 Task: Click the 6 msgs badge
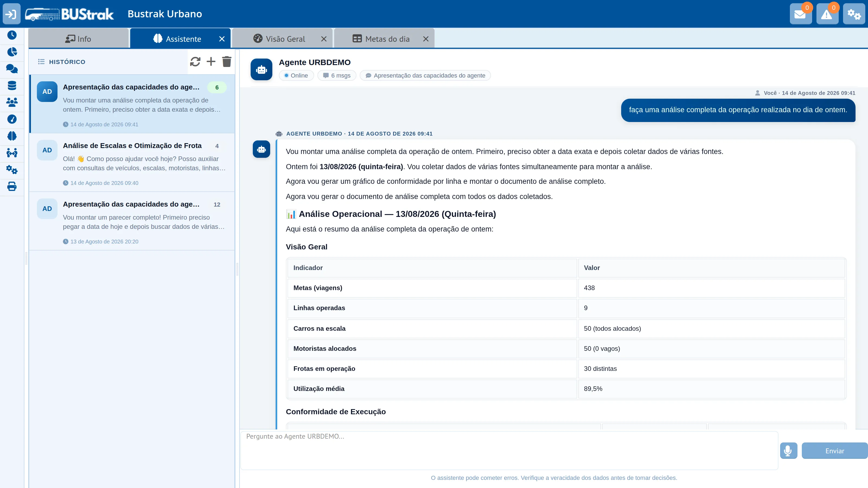tap(337, 75)
